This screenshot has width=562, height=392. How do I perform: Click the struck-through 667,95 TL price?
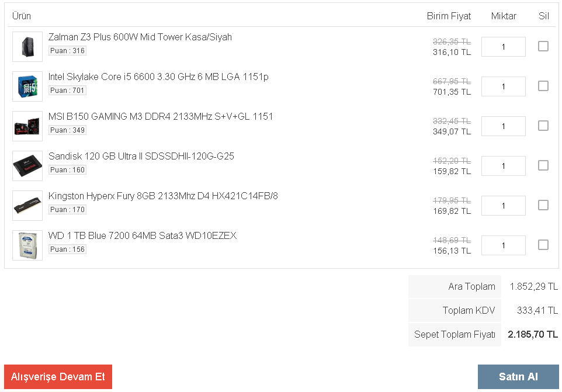pos(452,81)
